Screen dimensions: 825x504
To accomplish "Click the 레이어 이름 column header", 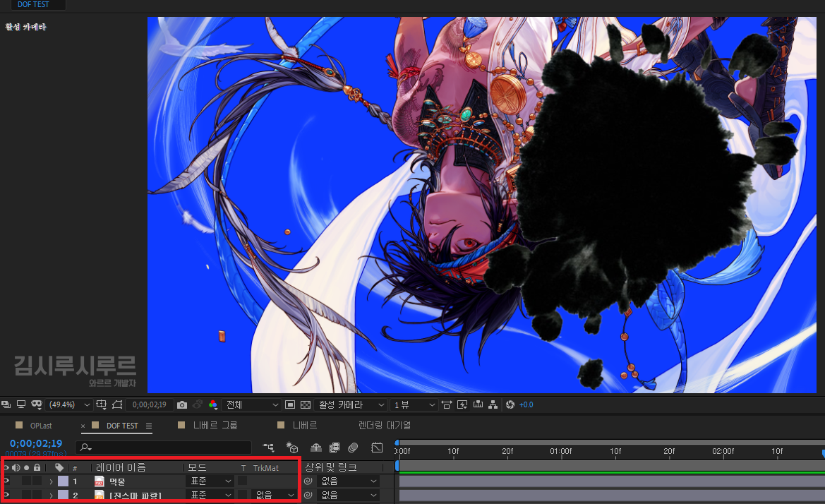I will click(x=121, y=467).
